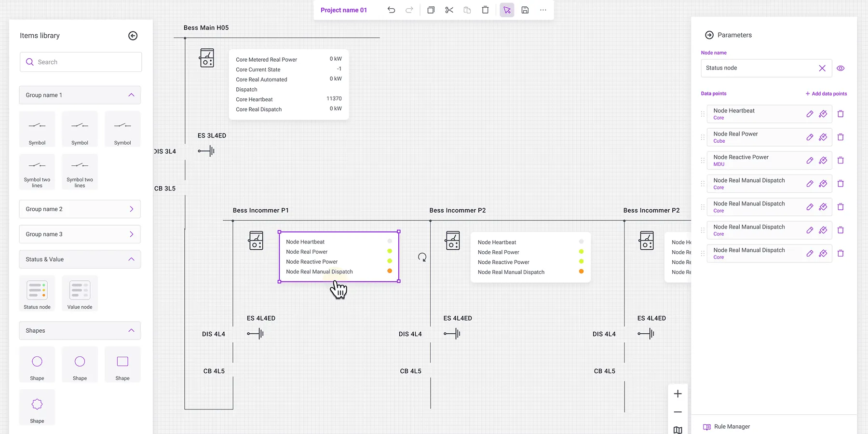
Task: Collapse the Items library panel
Action: click(x=133, y=36)
